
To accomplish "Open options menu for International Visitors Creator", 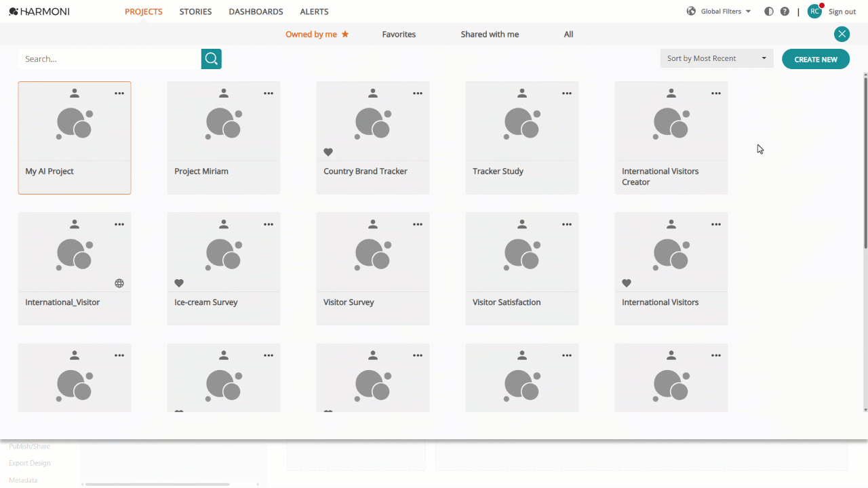I will (x=716, y=94).
